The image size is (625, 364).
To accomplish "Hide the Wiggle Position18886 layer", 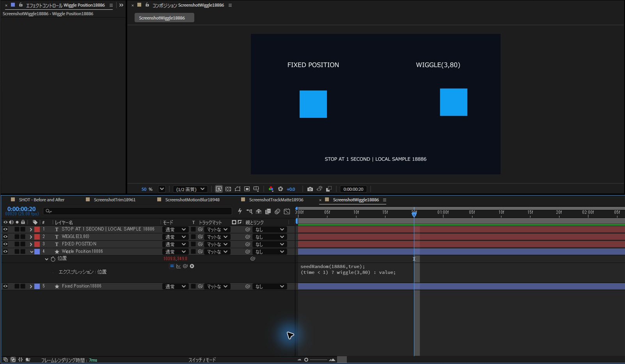I will tap(5, 252).
